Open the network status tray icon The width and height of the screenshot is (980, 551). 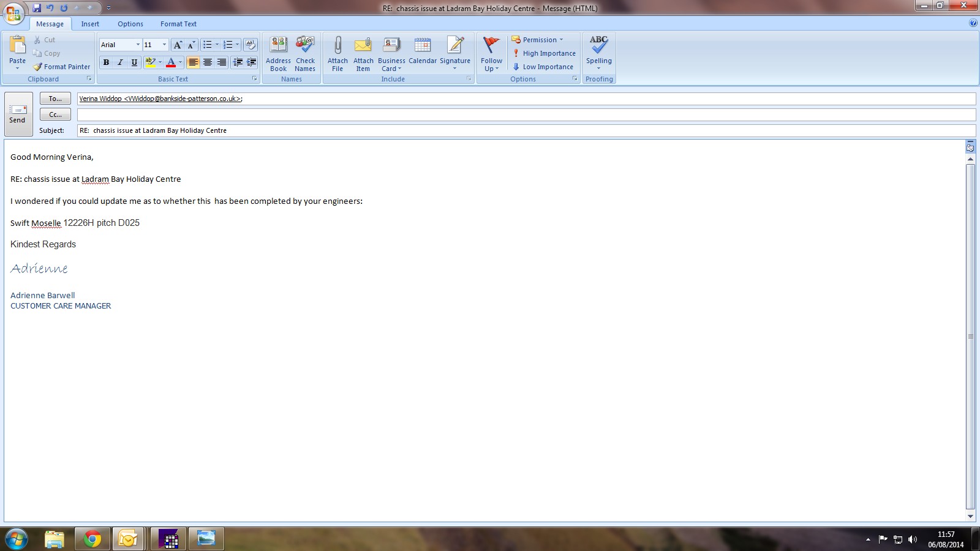898,539
